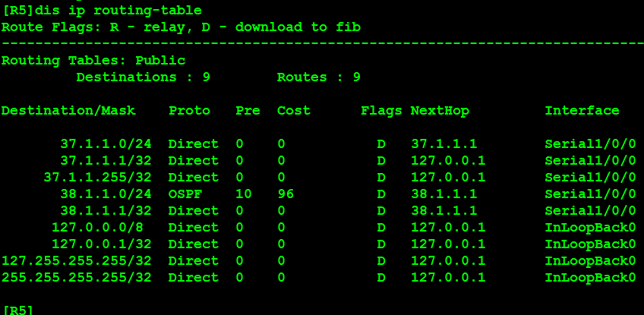Image resolution: width=644 pixels, height=315 pixels.
Task: Click 'Routing Tables: Public' heading
Action: coord(93,61)
